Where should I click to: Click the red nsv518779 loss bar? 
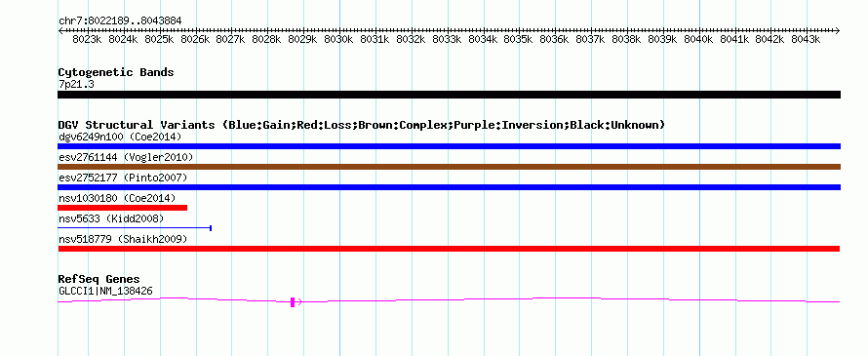click(449, 249)
